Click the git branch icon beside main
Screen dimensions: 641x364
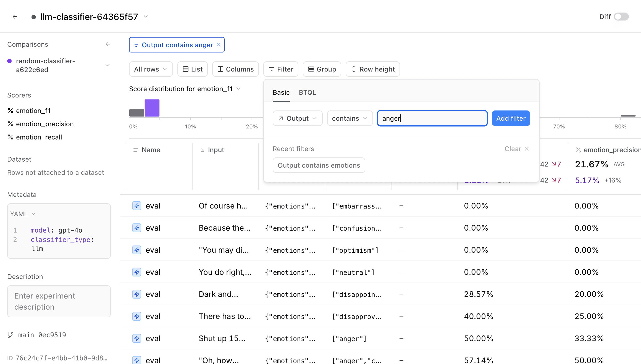(10, 335)
